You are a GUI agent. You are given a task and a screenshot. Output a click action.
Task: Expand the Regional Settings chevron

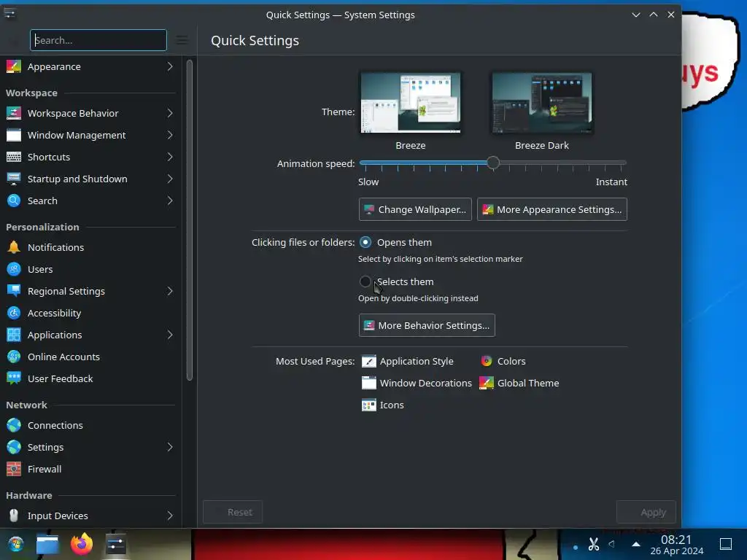pyautogui.click(x=169, y=291)
